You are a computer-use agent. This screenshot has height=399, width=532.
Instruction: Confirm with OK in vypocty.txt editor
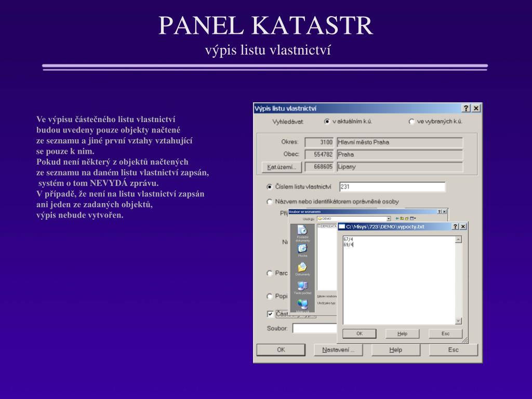[x=360, y=334]
